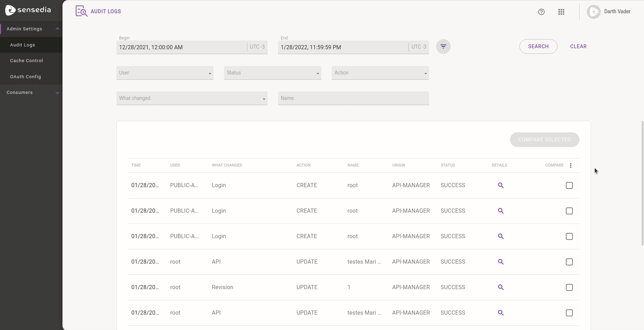Click the Darth Vader avatar
The width and height of the screenshot is (644, 330).
point(593,12)
